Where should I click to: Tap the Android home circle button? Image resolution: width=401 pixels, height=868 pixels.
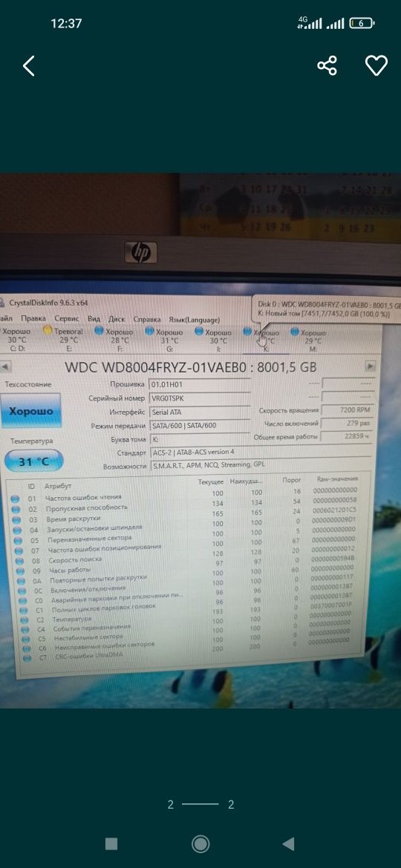click(x=200, y=843)
